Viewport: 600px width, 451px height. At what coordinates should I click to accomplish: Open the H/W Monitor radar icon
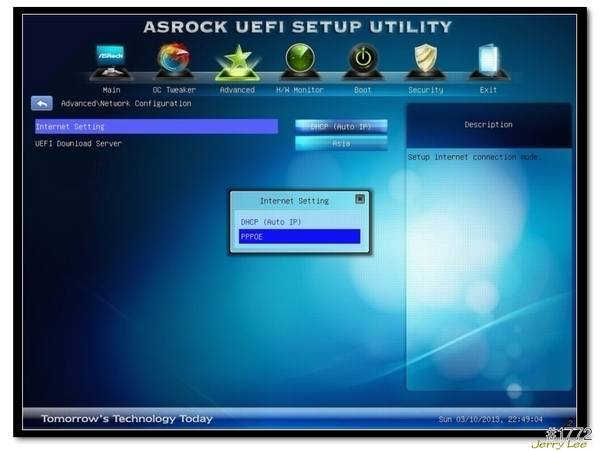300,61
